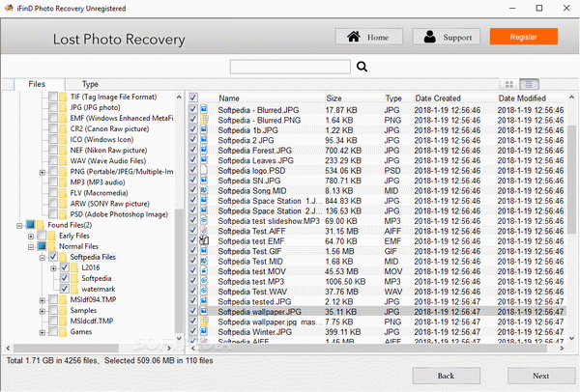This screenshot has width=580, height=392.
Task: Collapse the Softpedia Files tree node
Action: point(43,258)
